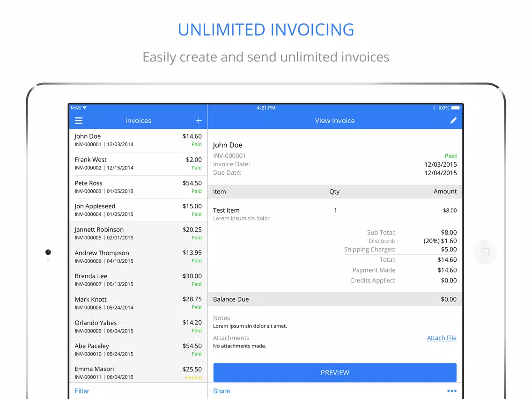This screenshot has height=399, width=532.
Task: Open Andrew Thompson invoice INV-000006
Action: click(138, 257)
